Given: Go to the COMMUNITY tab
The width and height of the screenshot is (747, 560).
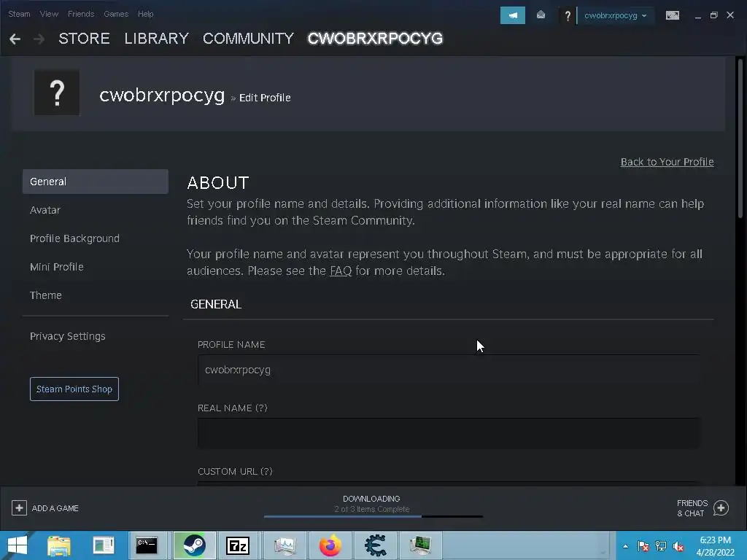Looking at the screenshot, I should (x=248, y=39).
